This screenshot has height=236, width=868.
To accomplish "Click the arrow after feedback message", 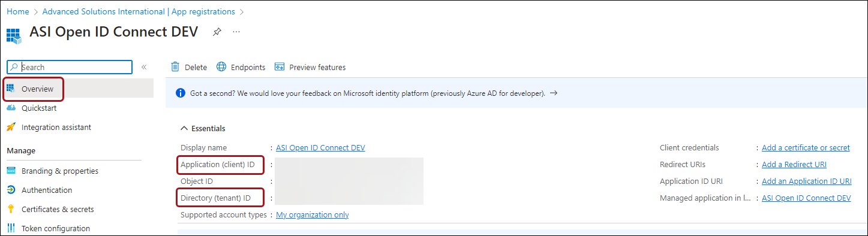I will (x=554, y=93).
